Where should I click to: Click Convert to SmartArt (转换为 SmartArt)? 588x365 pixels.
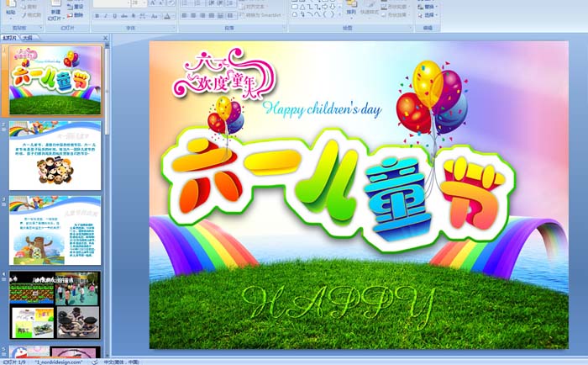[261, 15]
